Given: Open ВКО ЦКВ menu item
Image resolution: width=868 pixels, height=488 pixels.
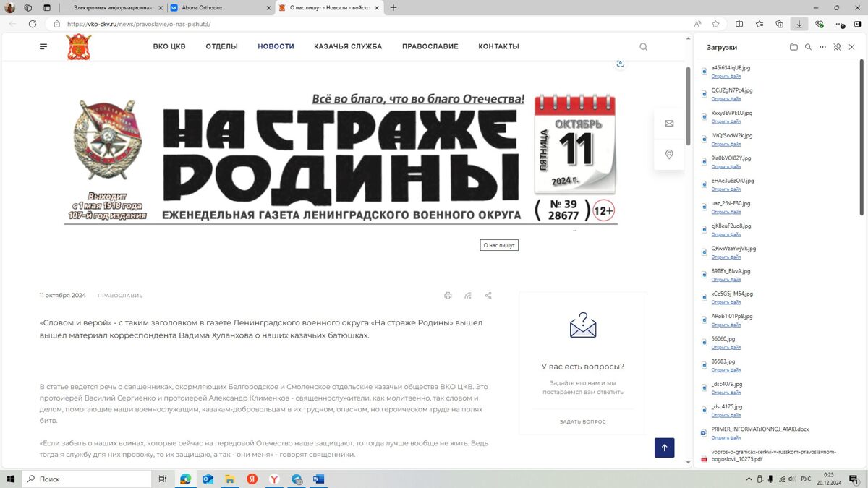Looking at the screenshot, I should (169, 46).
